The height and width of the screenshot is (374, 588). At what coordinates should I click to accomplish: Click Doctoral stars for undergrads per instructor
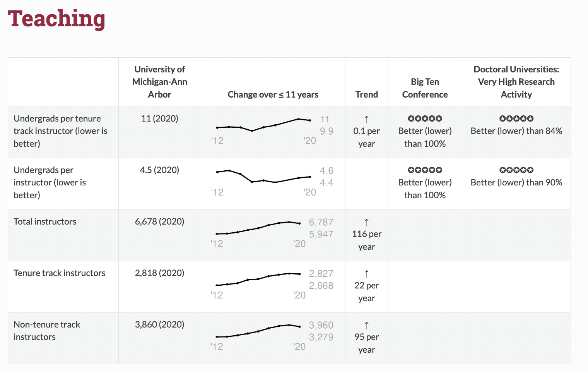(516, 170)
